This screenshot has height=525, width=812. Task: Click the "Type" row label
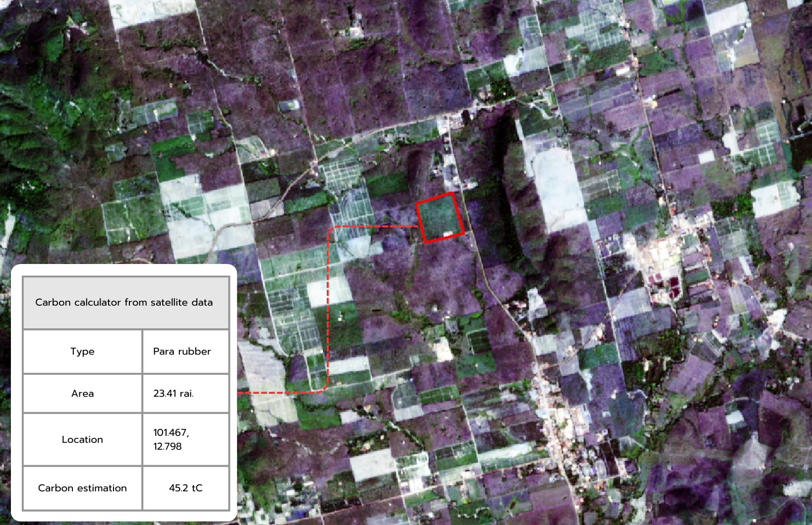(82, 352)
